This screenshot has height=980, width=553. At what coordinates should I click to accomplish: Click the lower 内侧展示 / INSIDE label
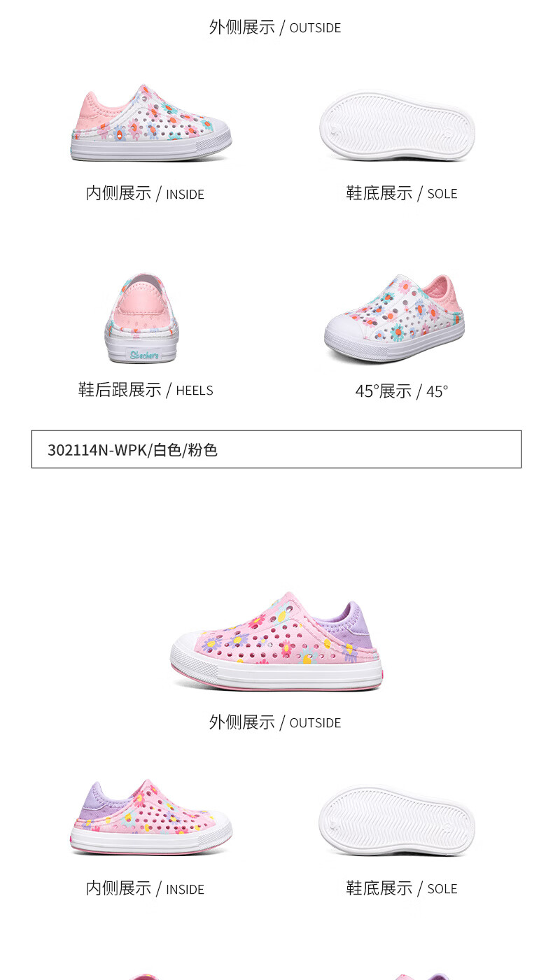point(145,888)
